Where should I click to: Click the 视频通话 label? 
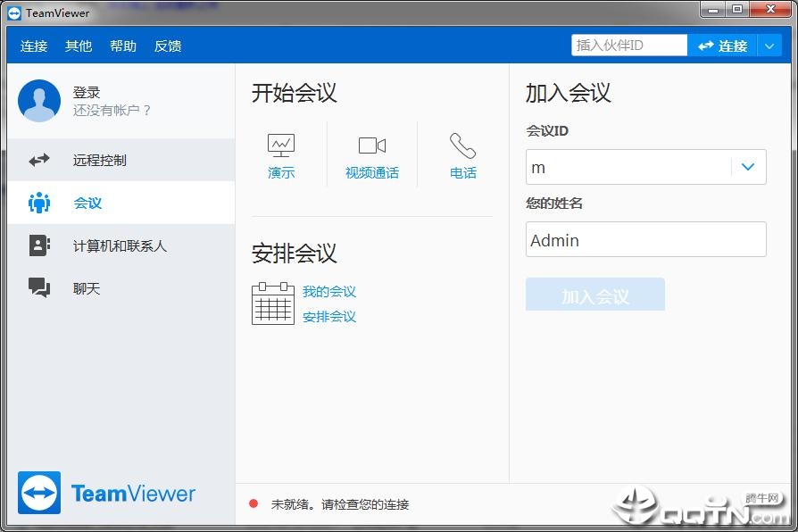click(x=372, y=173)
